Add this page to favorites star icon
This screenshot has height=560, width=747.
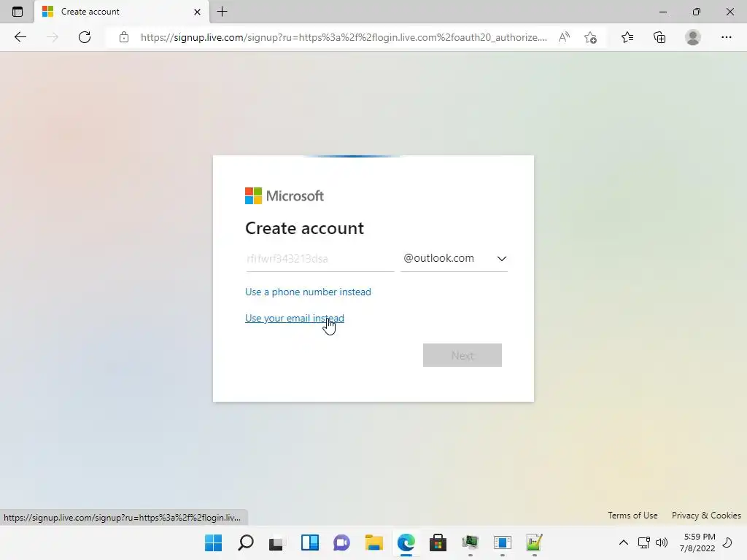click(590, 37)
